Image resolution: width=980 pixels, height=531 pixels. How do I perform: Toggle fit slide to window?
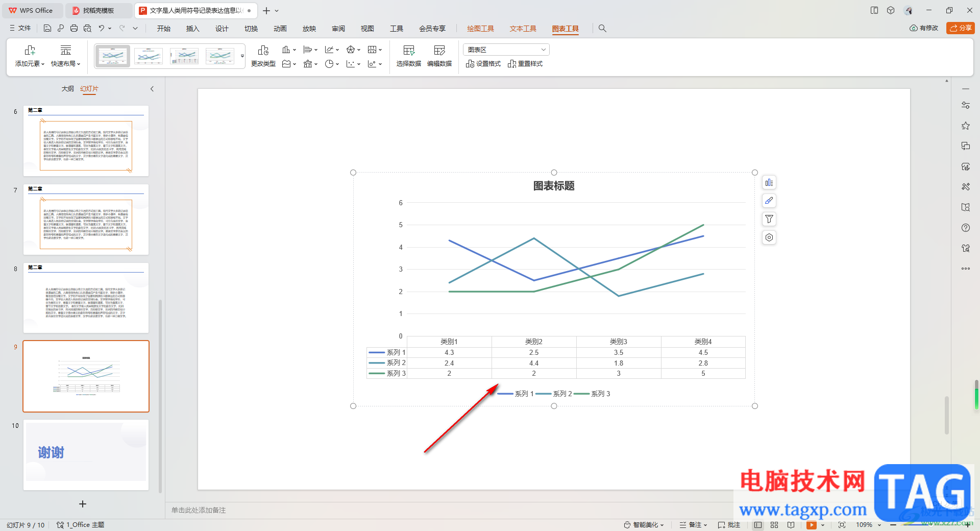842,525
